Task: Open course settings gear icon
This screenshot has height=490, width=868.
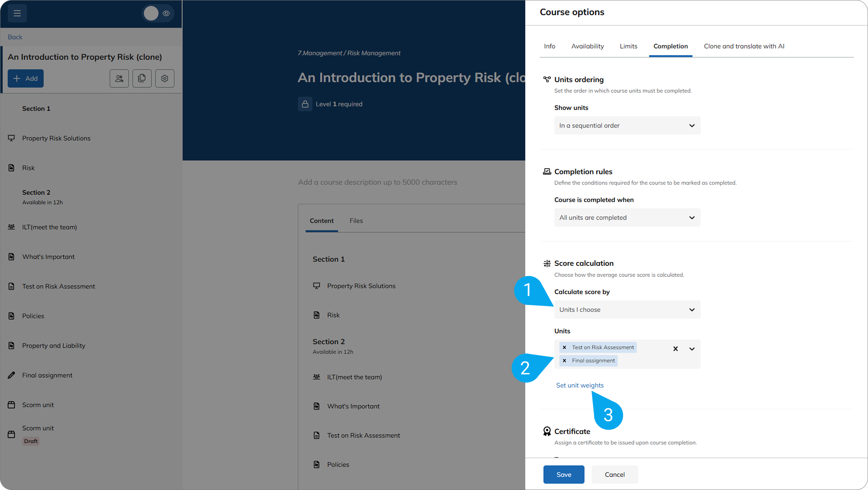Action: [x=164, y=78]
